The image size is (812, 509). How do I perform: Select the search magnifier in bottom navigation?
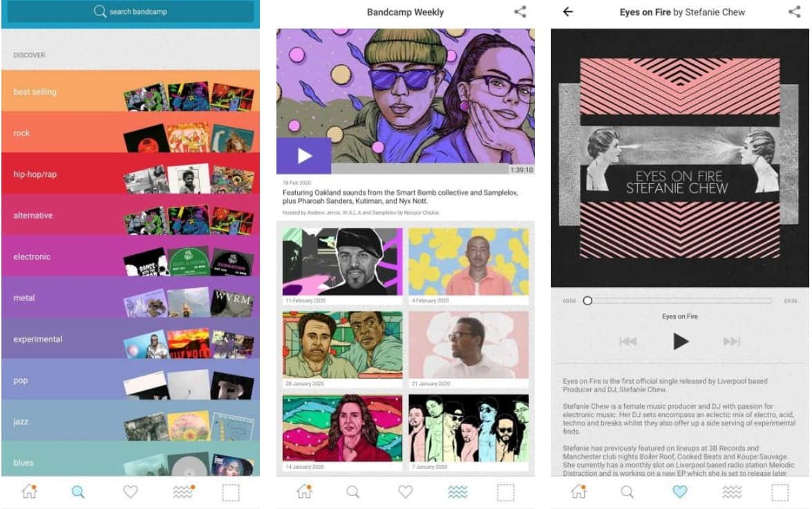tap(78, 492)
